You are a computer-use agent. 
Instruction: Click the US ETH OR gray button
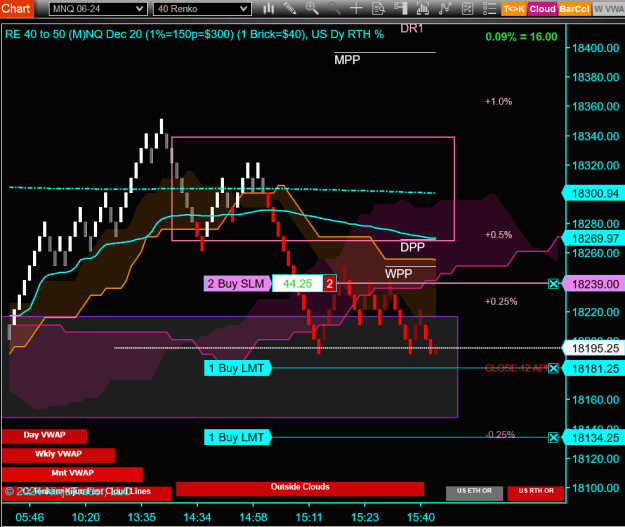[x=474, y=493]
